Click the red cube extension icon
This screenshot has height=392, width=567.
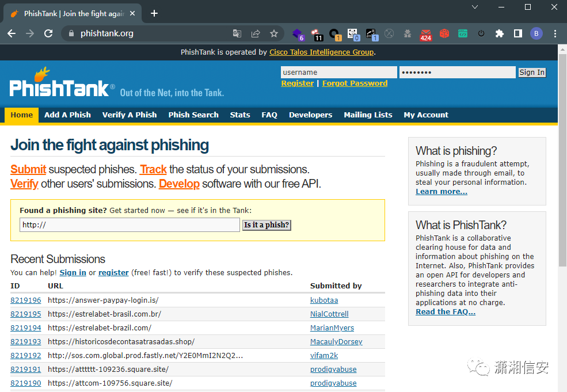[444, 33]
